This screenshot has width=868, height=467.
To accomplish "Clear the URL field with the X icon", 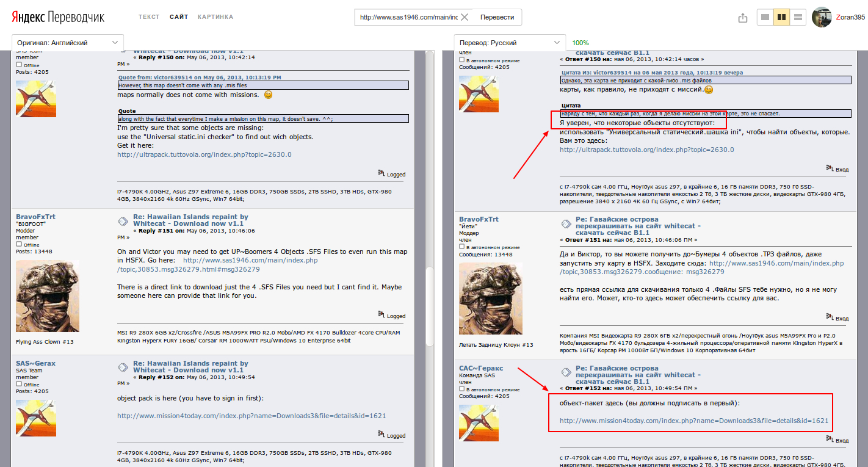I will 465,17.
